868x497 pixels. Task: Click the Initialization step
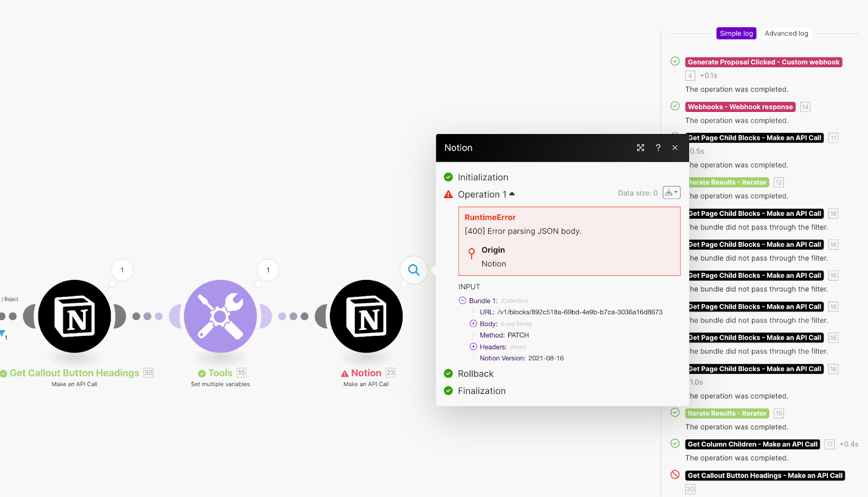point(483,177)
